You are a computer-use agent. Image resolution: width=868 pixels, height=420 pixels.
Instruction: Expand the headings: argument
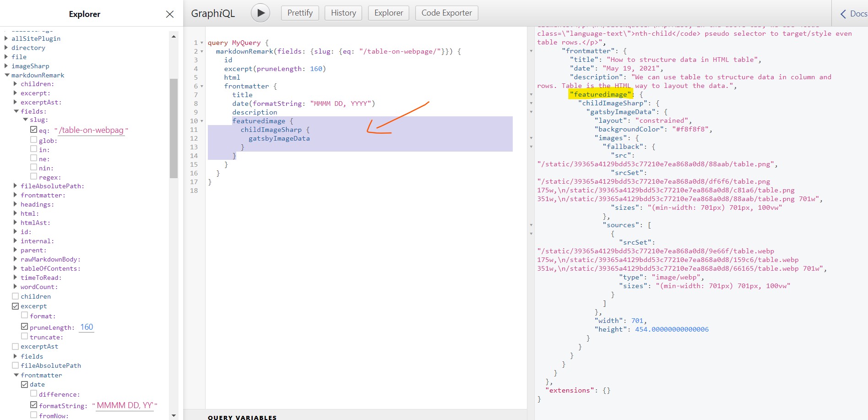pos(15,204)
